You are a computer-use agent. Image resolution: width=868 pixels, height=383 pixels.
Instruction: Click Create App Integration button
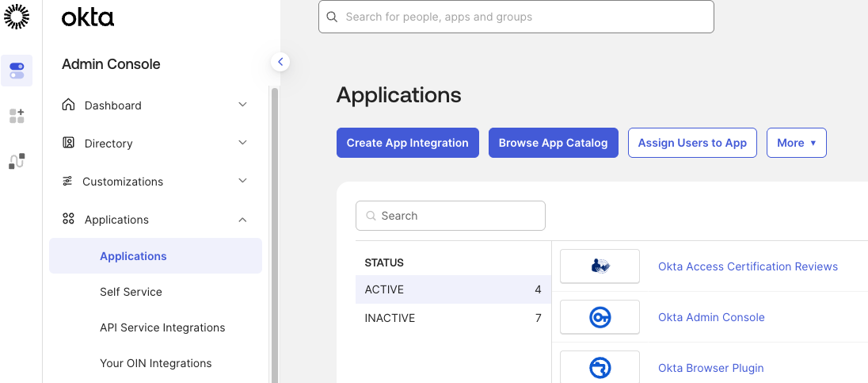tap(407, 143)
